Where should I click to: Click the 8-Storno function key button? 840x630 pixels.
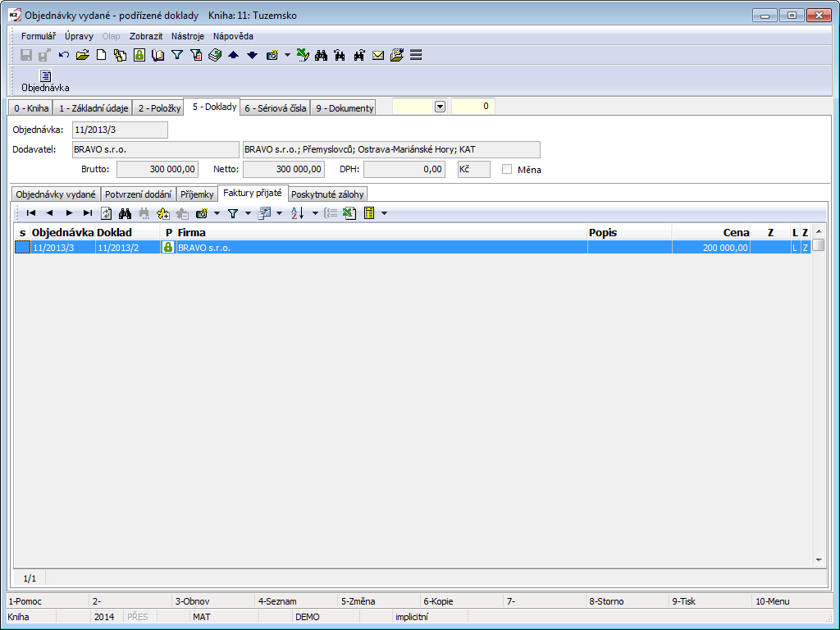[628, 601]
